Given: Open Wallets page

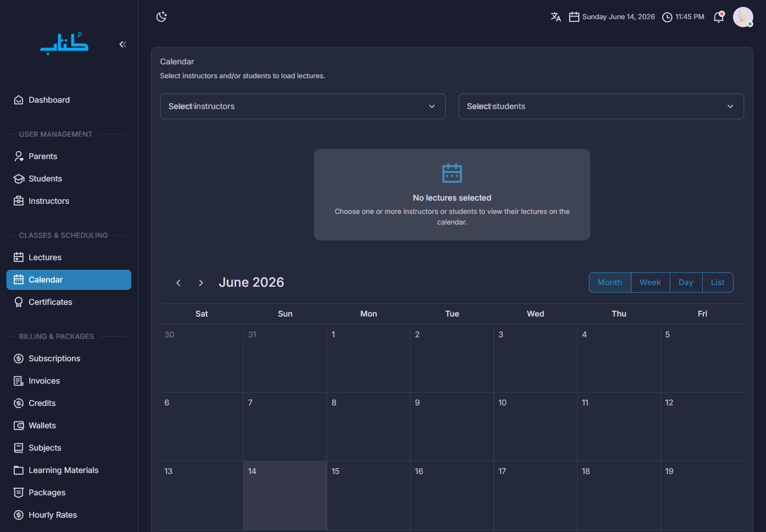Looking at the screenshot, I should coord(69,426).
